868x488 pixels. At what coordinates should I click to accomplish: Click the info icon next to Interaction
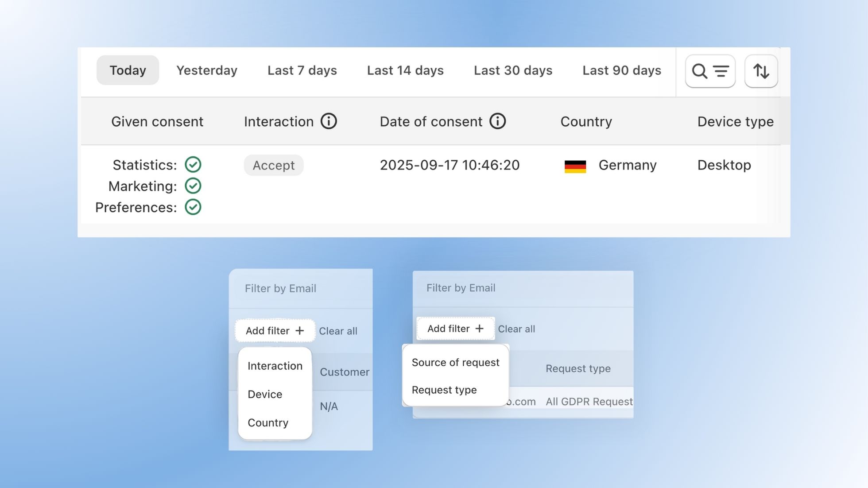pyautogui.click(x=329, y=121)
